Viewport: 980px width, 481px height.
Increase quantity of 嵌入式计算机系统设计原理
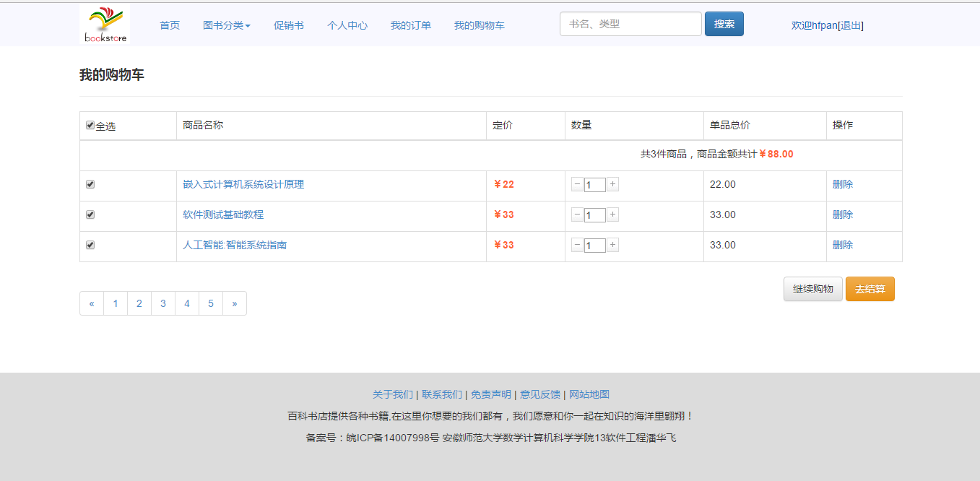tap(612, 184)
